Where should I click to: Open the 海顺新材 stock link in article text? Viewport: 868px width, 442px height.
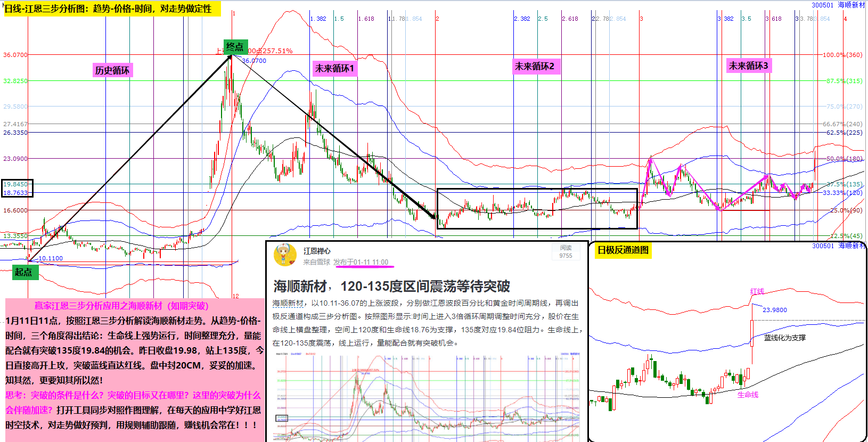[x=288, y=303]
